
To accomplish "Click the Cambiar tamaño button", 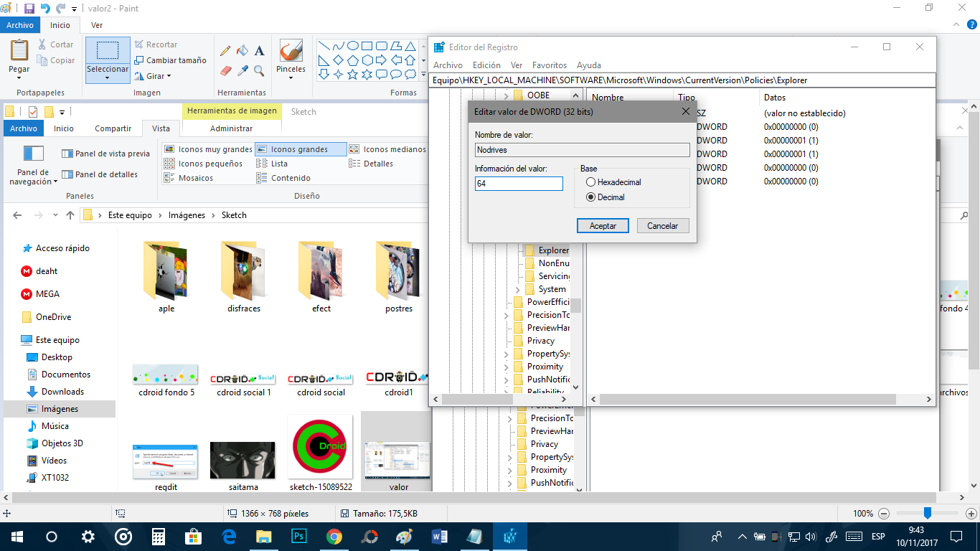I will [170, 60].
